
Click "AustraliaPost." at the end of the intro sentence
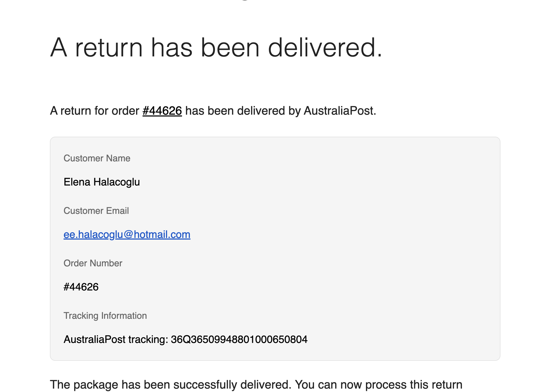point(340,111)
